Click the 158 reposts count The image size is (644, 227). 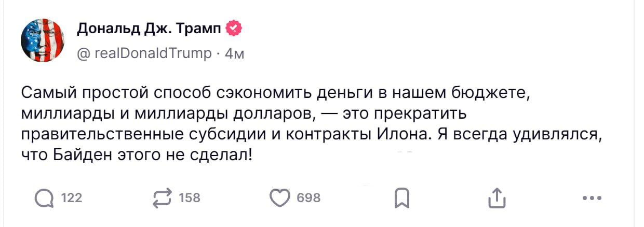click(x=190, y=197)
